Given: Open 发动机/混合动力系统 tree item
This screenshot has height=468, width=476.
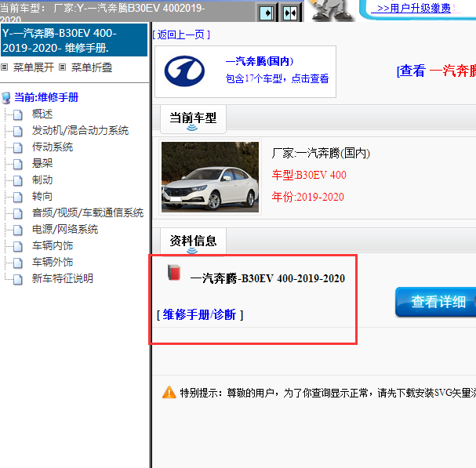Looking at the screenshot, I should 80,130.
